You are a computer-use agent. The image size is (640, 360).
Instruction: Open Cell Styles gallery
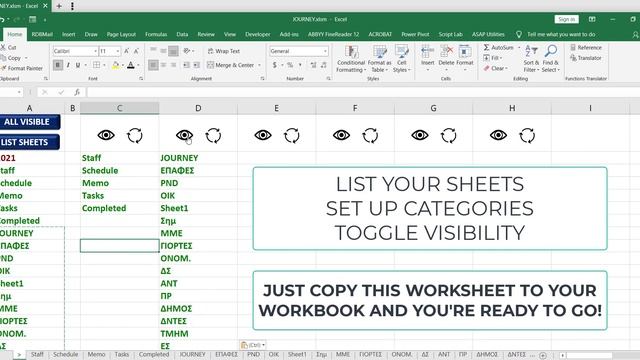click(402, 59)
